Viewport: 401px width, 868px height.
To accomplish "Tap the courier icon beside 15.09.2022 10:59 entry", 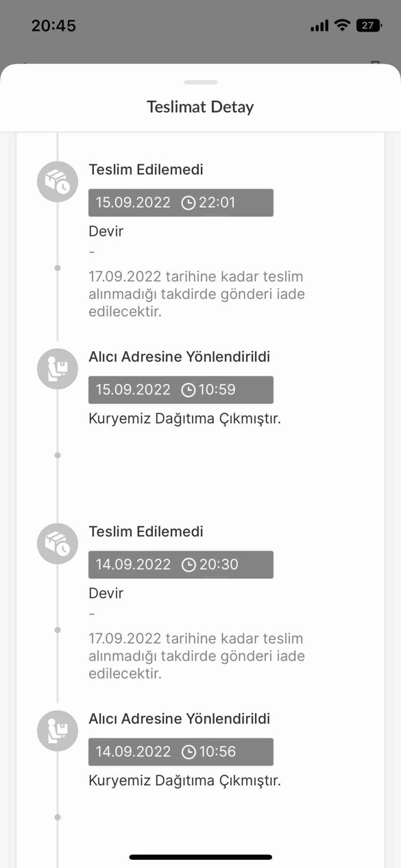I will click(58, 369).
